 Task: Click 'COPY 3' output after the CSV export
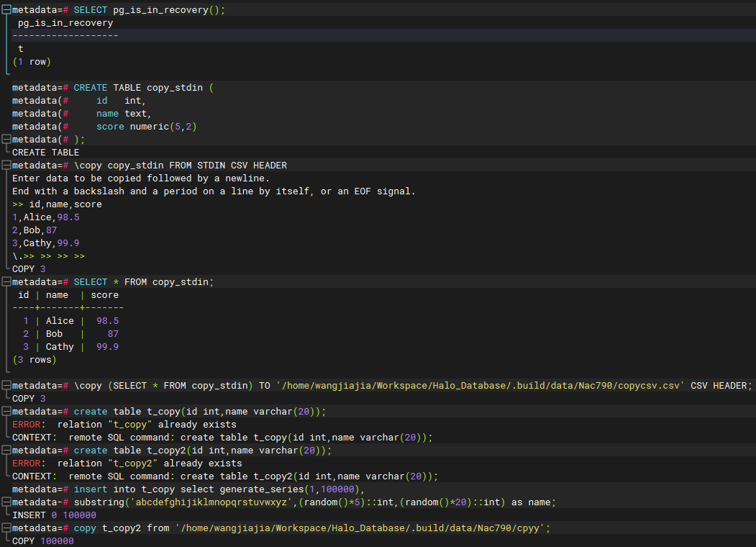click(x=29, y=399)
